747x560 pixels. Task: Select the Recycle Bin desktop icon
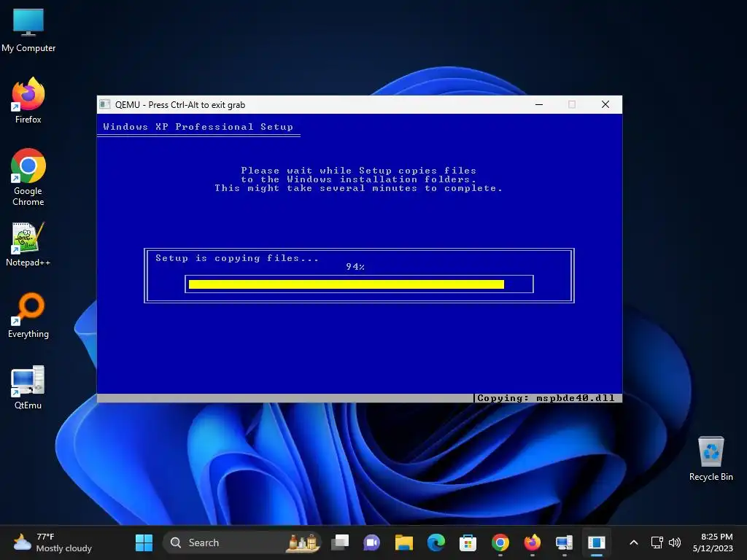point(711,459)
